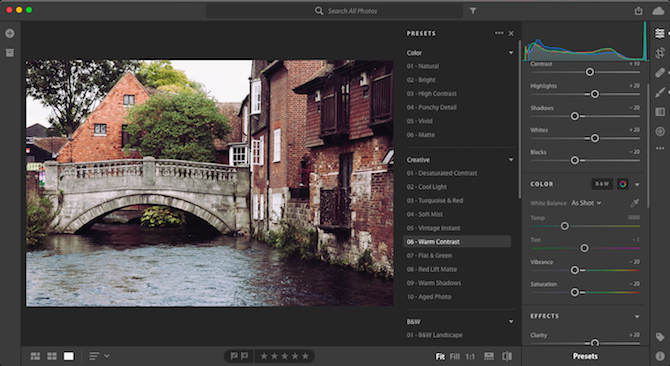
Task: Set zoom to Fill
Action: point(455,356)
